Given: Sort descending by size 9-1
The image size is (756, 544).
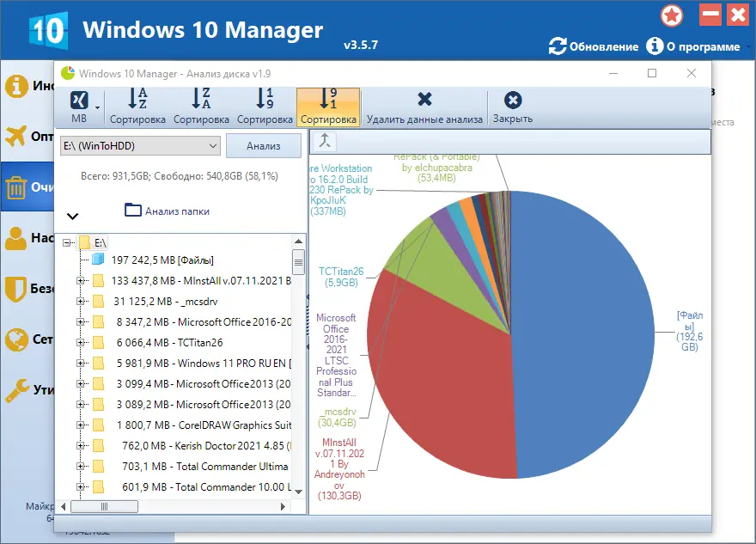Looking at the screenshot, I should click(328, 107).
